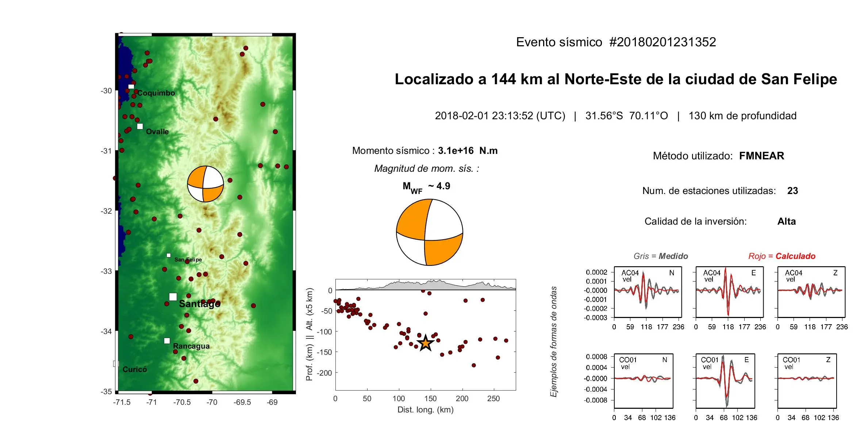Open the AC04 E velocity waveform plot

[x=730, y=292]
